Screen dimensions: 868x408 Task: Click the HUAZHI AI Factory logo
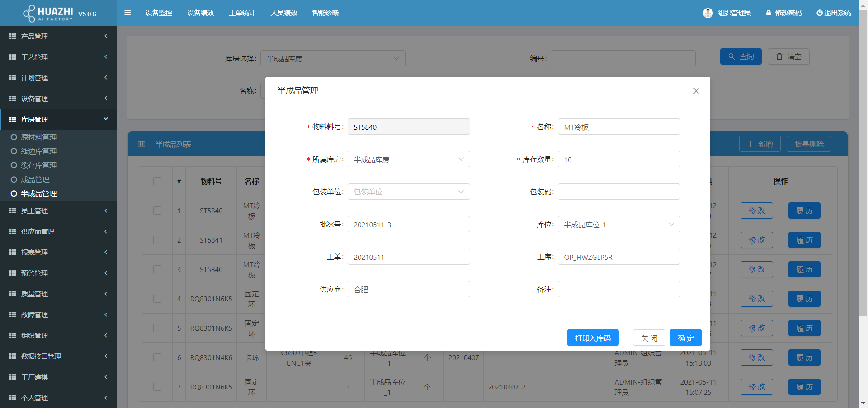tap(48, 13)
